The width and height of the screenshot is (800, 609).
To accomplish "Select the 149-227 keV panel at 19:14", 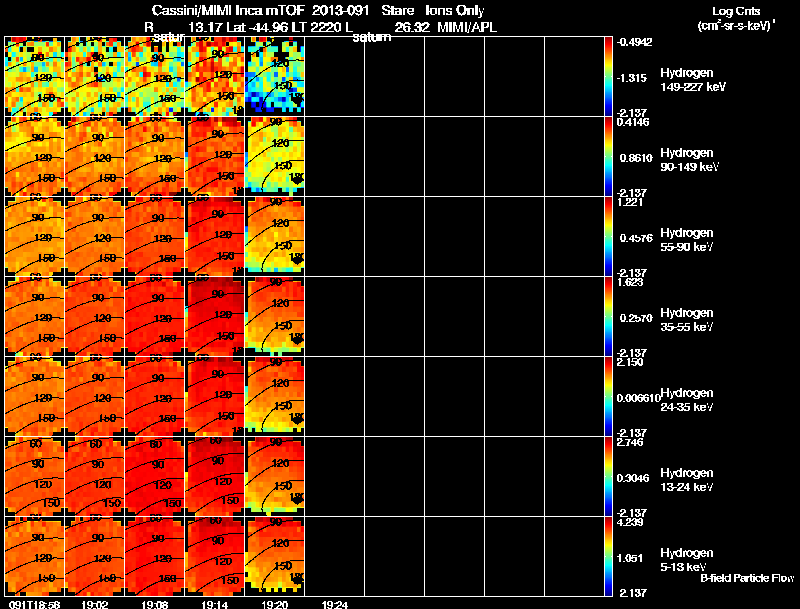I will tap(215, 76).
